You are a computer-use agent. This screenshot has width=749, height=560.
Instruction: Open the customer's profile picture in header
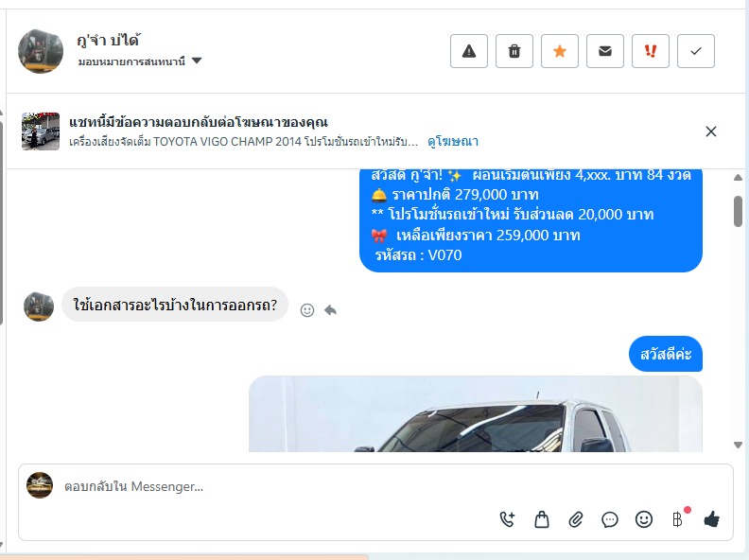pos(41,51)
